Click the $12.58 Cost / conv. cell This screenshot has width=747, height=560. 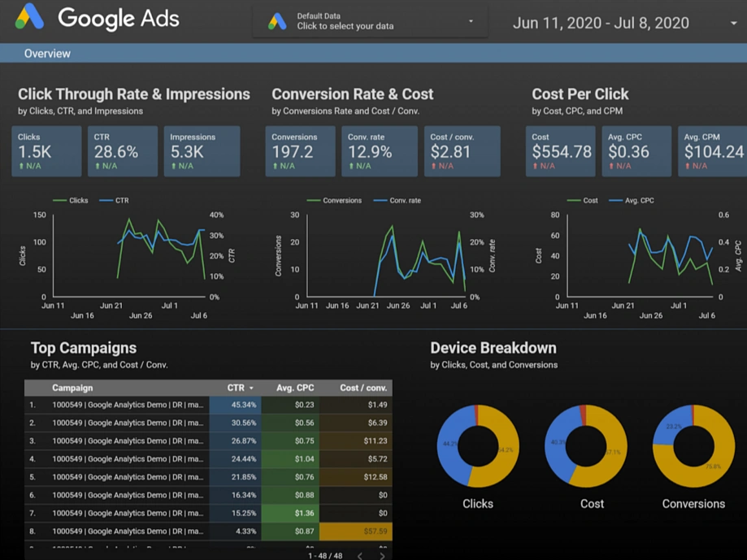(x=356, y=477)
